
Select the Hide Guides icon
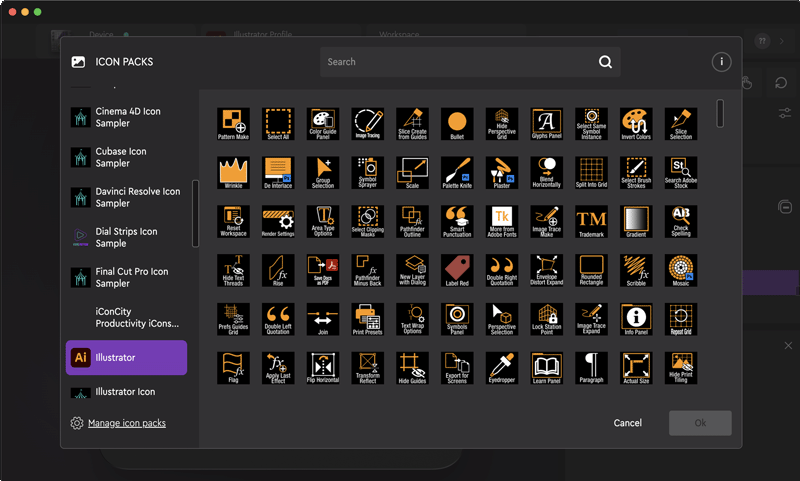point(412,368)
